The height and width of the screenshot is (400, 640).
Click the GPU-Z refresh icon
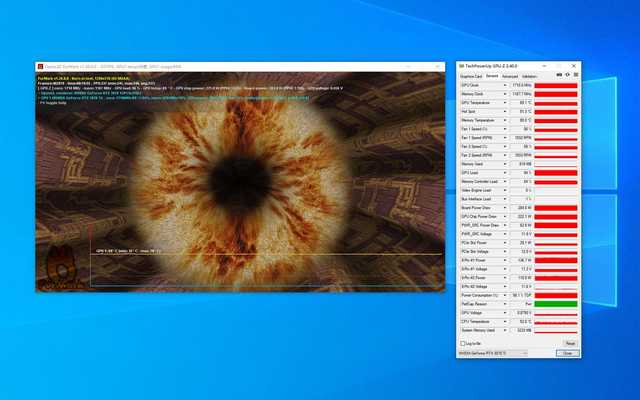567,75
